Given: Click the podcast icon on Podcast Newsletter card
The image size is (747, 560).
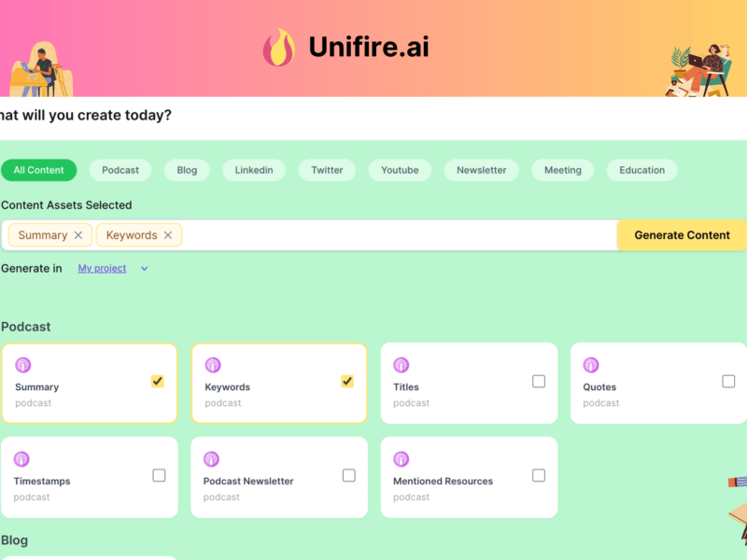Looking at the screenshot, I should (x=212, y=459).
